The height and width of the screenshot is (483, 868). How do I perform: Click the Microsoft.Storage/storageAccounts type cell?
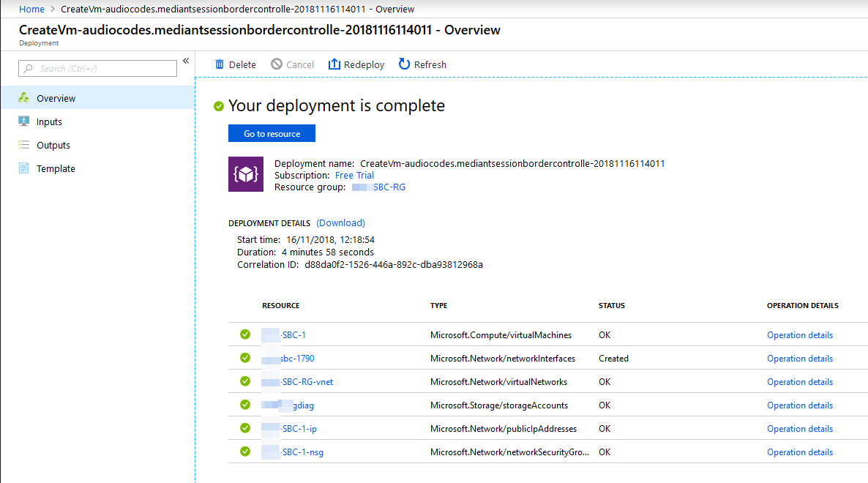(x=499, y=405)
